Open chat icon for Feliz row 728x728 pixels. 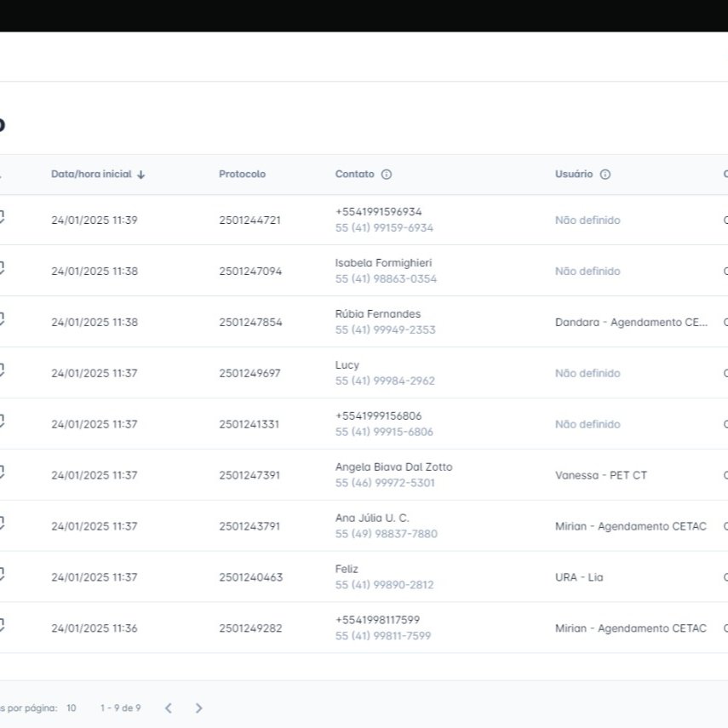tap(2, 575)
